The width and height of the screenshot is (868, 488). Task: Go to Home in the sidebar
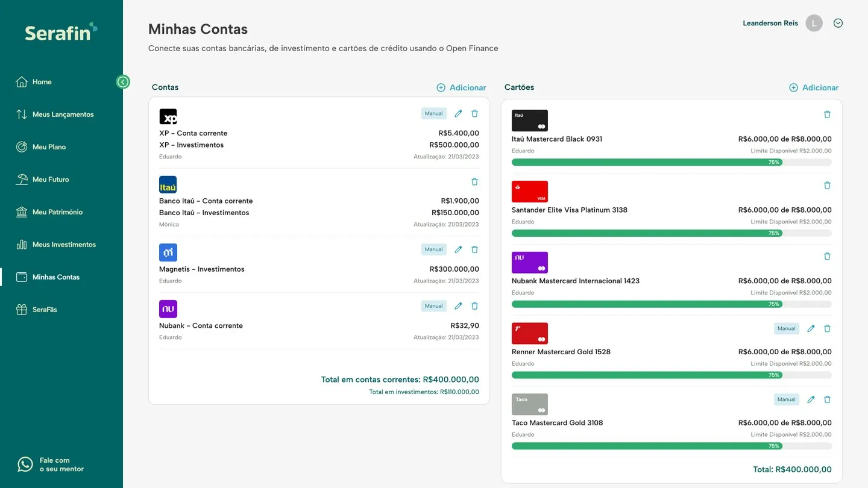(34, 82)
